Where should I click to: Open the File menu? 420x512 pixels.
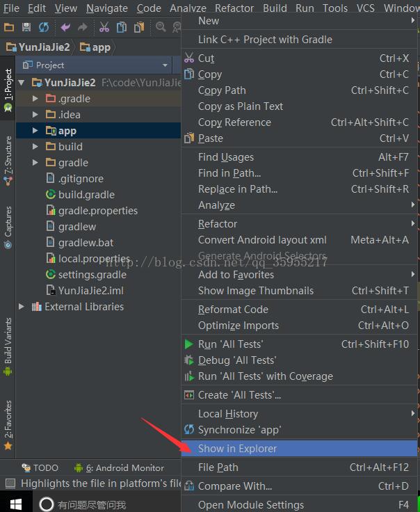[11, 8]
